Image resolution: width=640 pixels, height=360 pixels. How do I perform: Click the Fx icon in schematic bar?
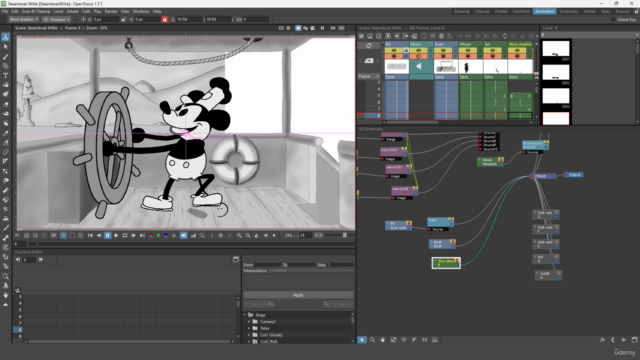(602, 340)
